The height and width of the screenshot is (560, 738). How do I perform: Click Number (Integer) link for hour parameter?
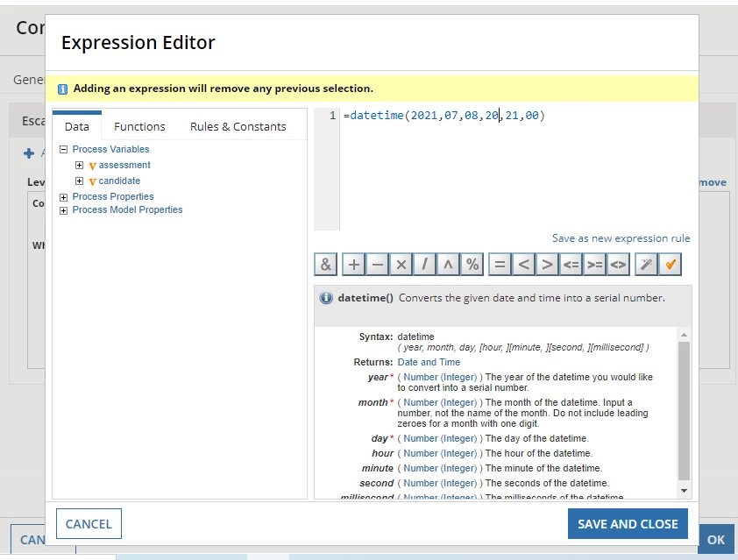(440, 453)
